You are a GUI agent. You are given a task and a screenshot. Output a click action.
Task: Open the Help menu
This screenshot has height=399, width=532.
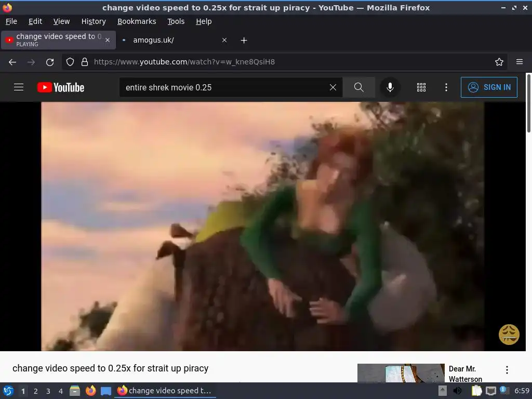(x=204, y=21)
